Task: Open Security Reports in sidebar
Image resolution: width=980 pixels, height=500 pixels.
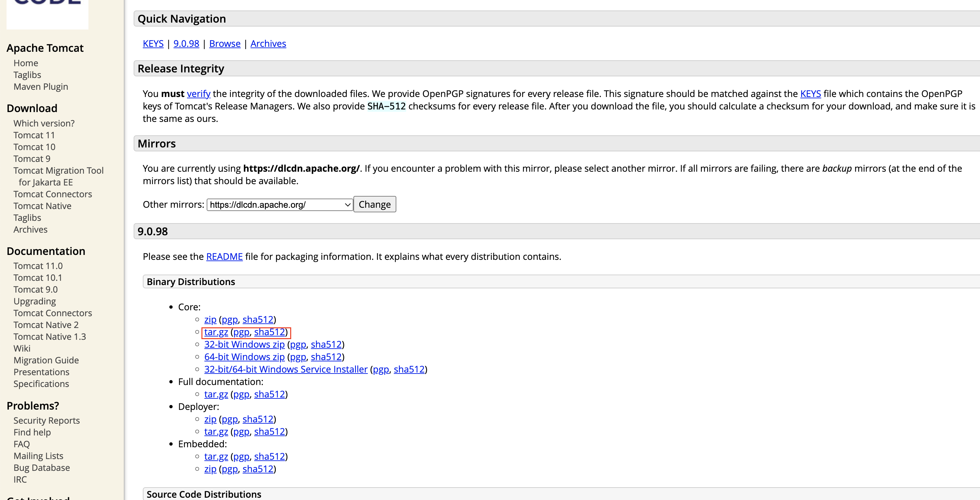Action: pos(47,420)
